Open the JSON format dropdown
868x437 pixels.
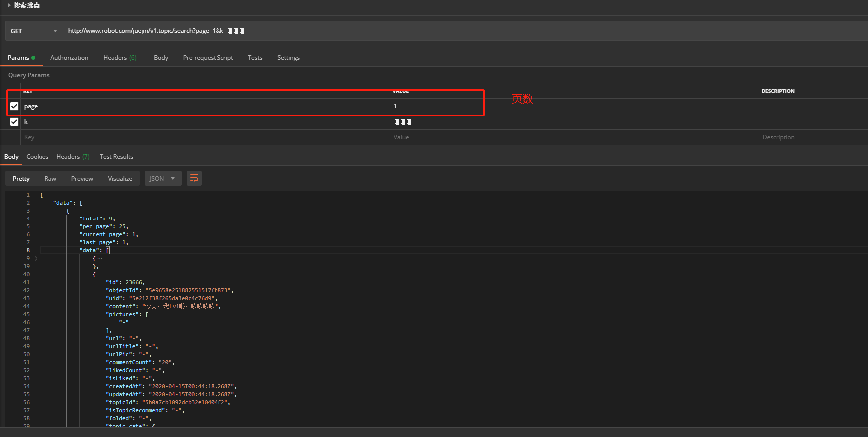(163, 178)
